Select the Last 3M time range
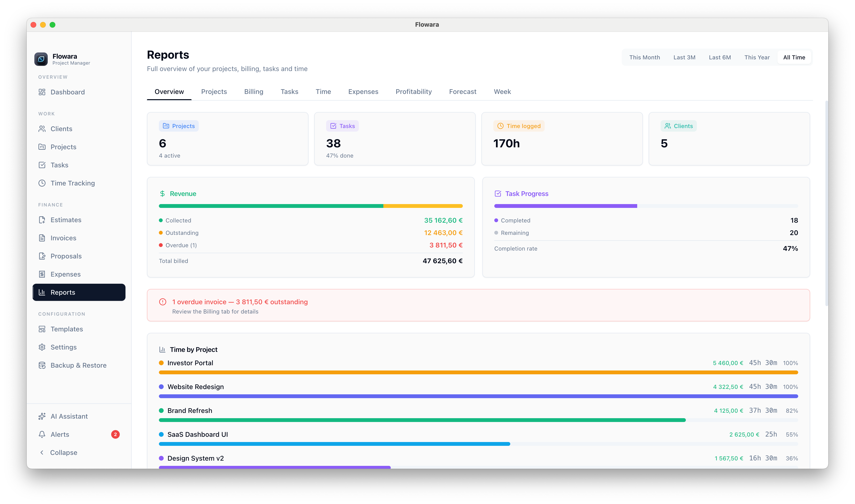Image resolution: width=855 pixels, height=504 pixels. point(684,57)
